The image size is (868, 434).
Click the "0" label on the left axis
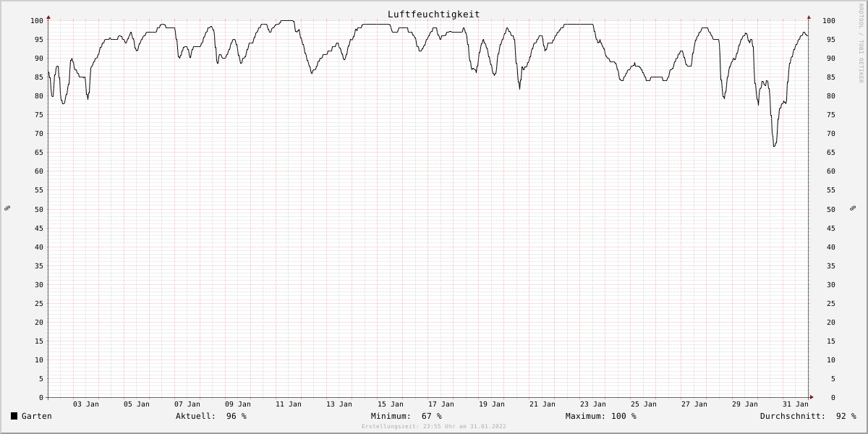tap(41, 398)
